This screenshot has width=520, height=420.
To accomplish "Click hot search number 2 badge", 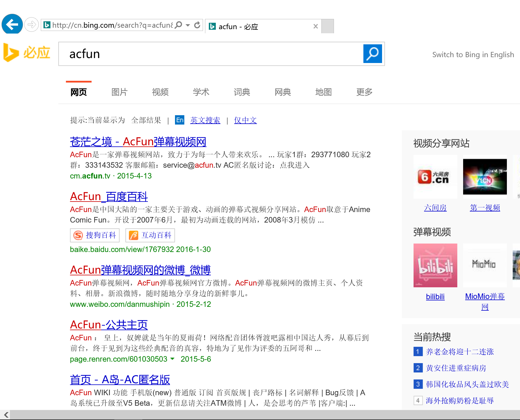I will (x=418, y=368).
